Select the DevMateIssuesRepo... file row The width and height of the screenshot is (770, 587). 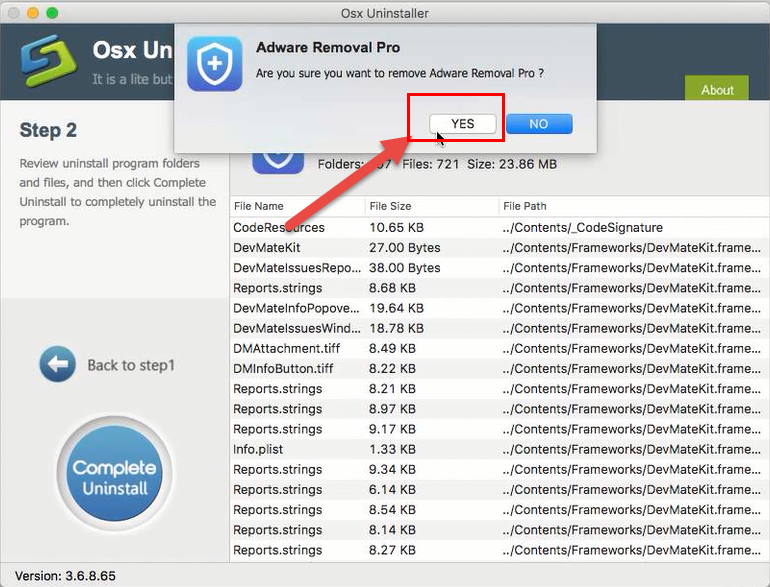click(499, 268)
